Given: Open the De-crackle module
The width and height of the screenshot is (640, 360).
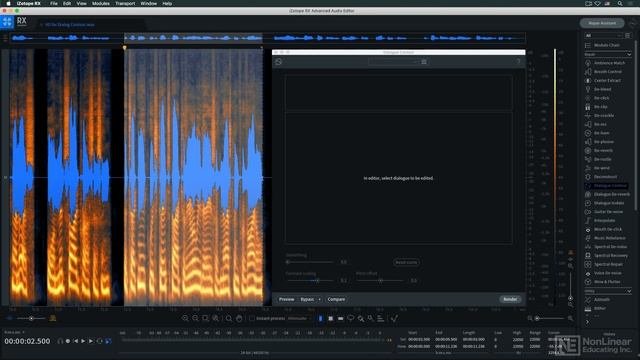Looking at the screenshot, I should (x=600, y=116).
